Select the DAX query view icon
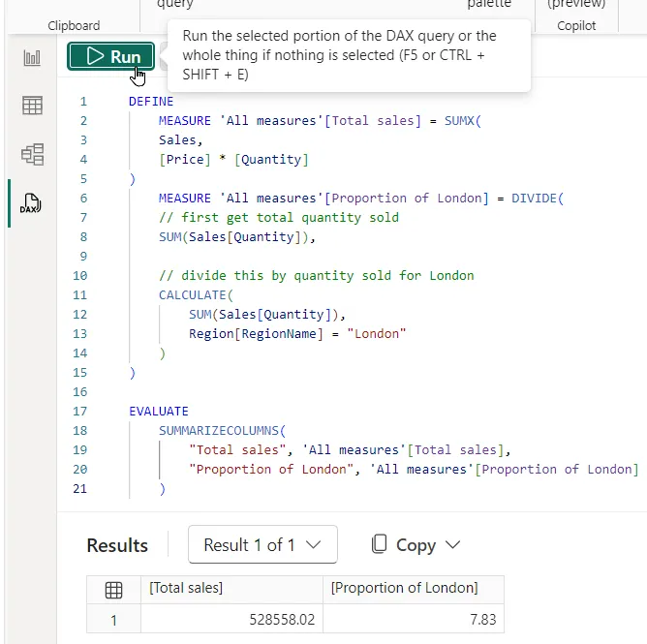 (32, 203)
